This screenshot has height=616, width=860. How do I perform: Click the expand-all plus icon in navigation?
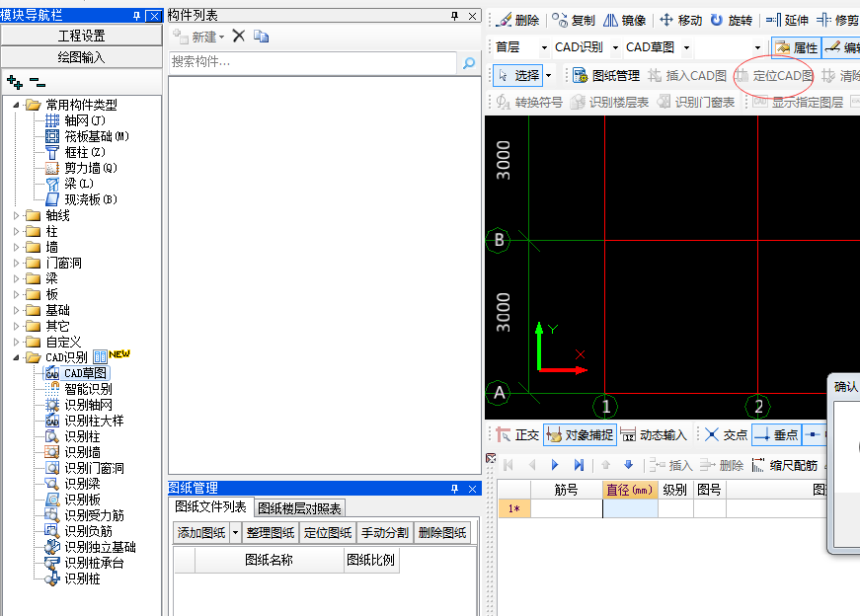point(15,83)
